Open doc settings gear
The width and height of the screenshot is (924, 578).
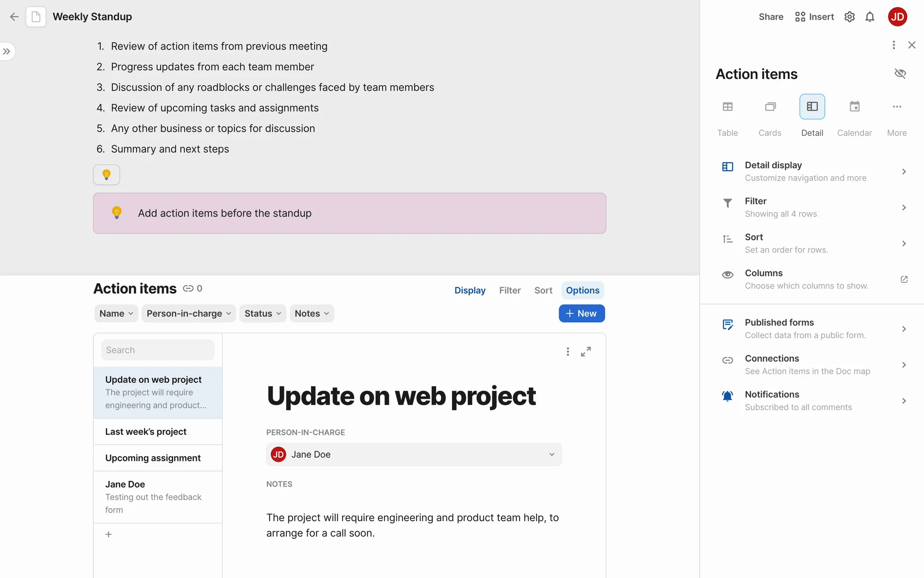[x=849, y=17]
